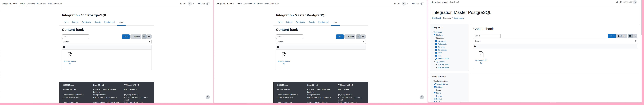Click Upload button in middle integration_master window
The height and width of the screenshot is (105, 644).
[x=350, y=37]
